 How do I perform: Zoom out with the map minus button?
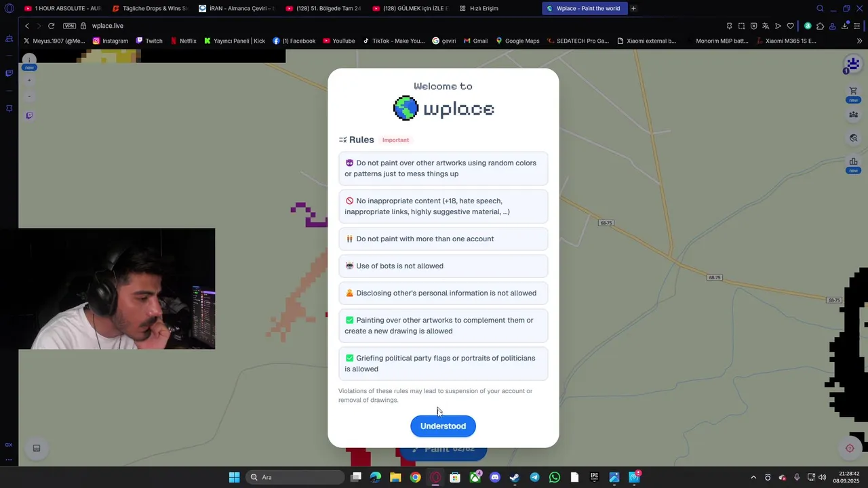tap(29, 96)
